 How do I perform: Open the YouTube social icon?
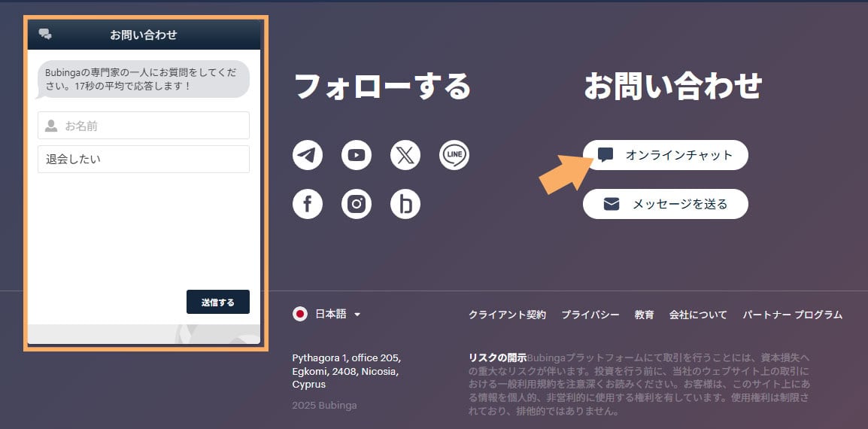click(356, 155)
